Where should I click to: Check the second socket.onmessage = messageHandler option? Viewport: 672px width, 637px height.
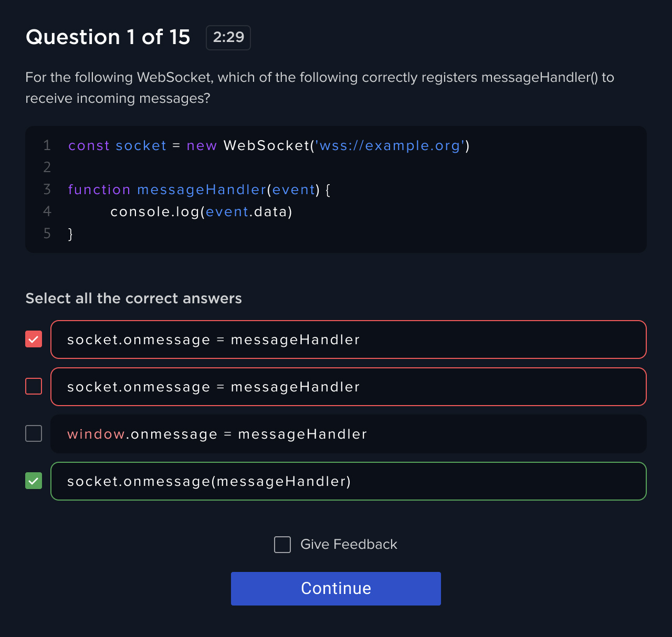(34, 386)
